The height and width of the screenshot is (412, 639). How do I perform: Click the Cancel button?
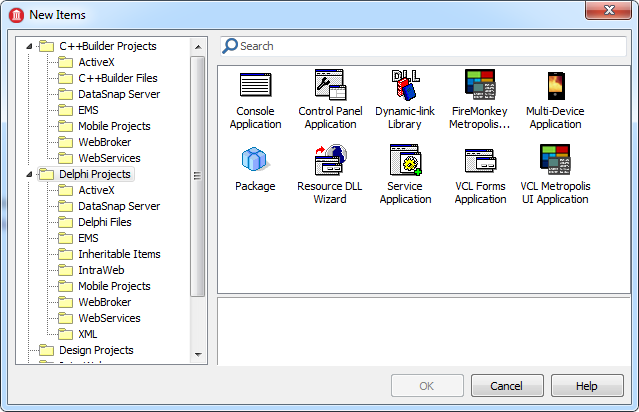click(x=507, y=386)
